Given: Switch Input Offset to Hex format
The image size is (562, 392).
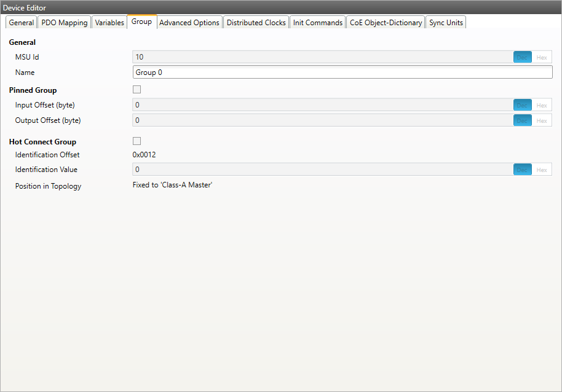Looking at the screenshot, I should (x=542, y=105).
